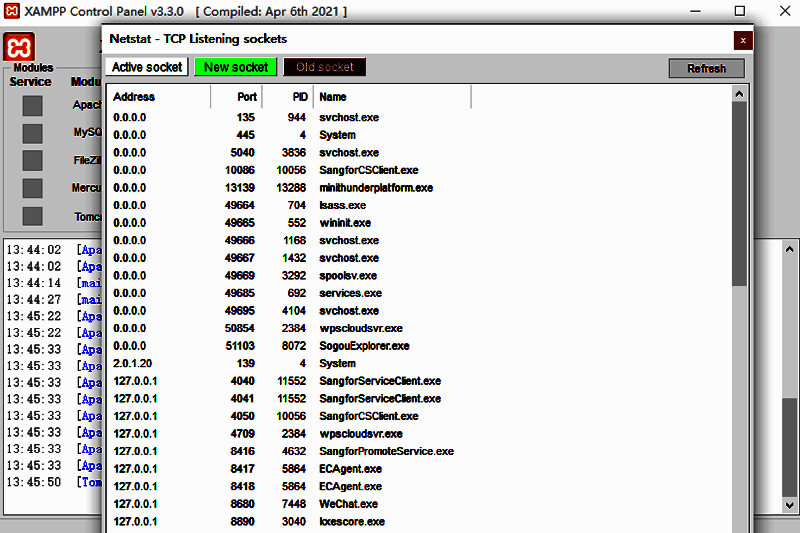The width and height of the screenshot is (800, 533).
Task: Sort the list by Address column
Action: (x=159, y=97)
